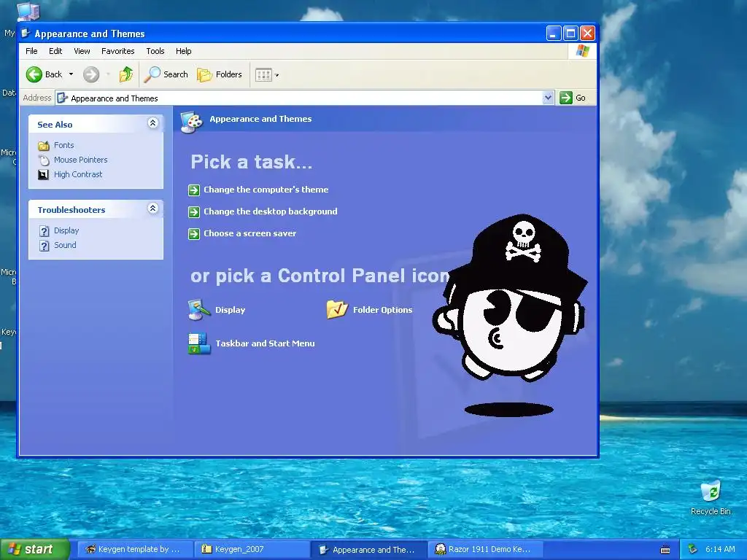Switch to Appearance and Themes taskbar button

369,550
